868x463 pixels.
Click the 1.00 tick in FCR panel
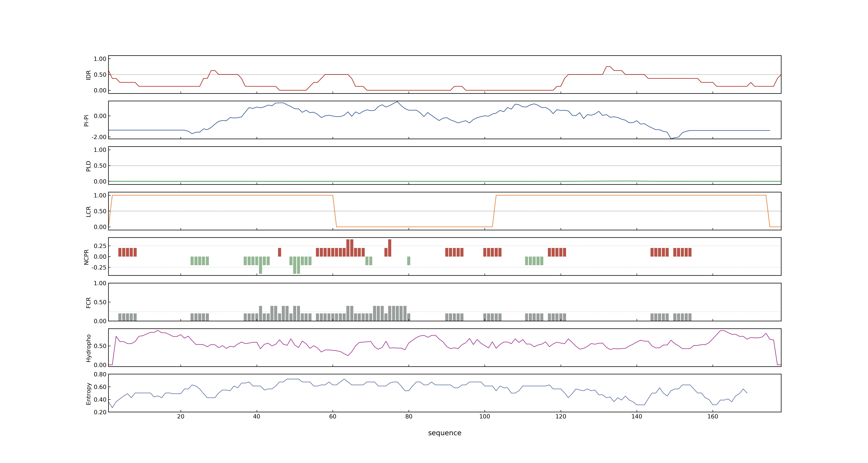pos(100,283)
